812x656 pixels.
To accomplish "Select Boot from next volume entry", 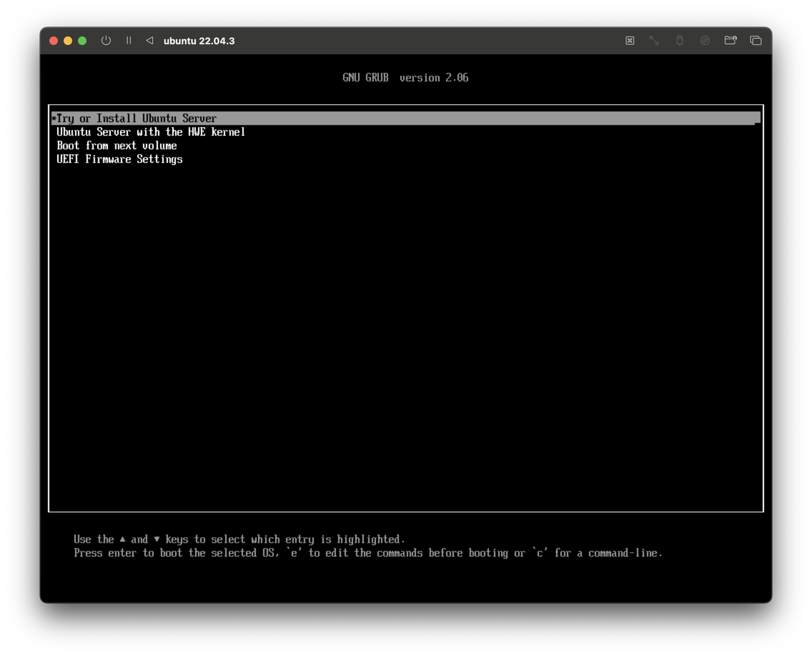I will coord(117,145).
